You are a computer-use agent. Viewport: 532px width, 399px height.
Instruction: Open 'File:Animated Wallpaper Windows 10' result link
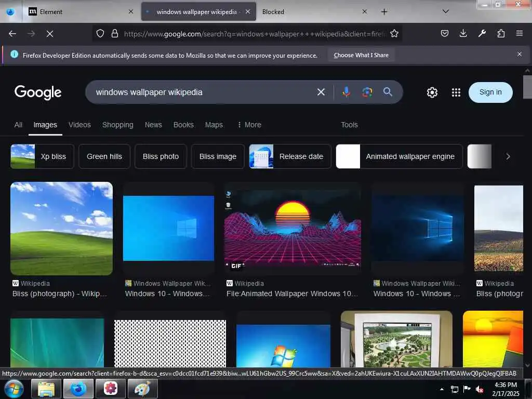[292, 294]
